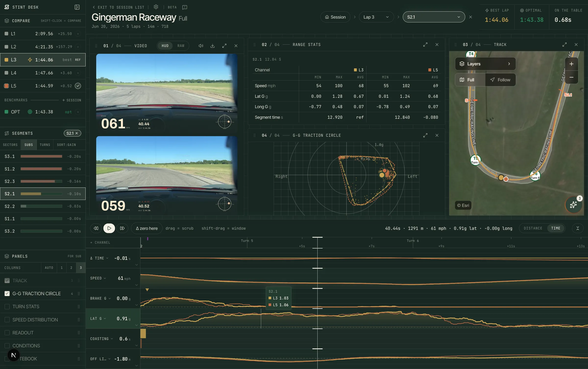Screen dimensions: 588x369
Task: Skip back to previous segment
Action: pyautogui.click(x=96, y=228)
